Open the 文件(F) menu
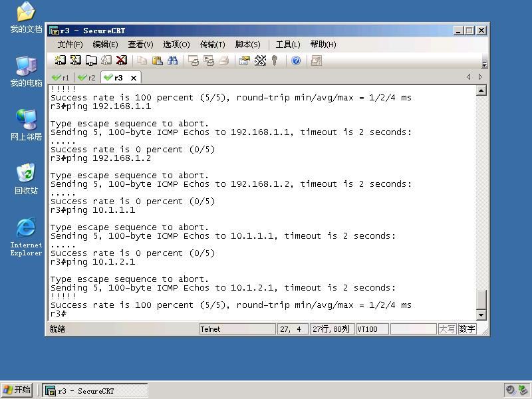The height and width of the screenshot is (399, 532). [70, 45]
